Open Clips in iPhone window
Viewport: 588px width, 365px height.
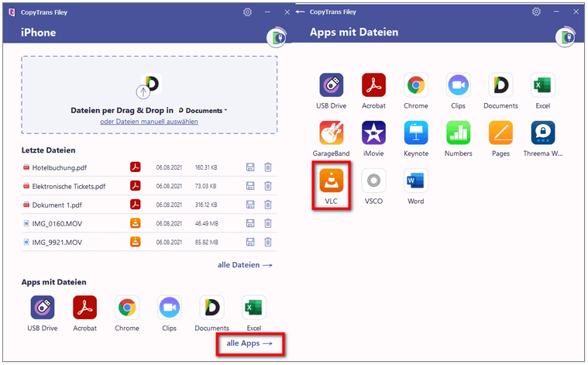(x=170, y=308)
